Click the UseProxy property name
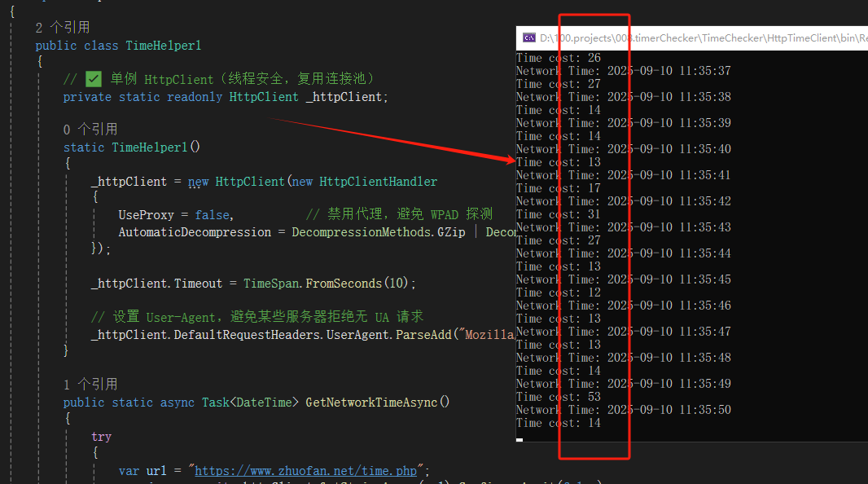The width and height of the screenshot is (868, 484). (x=146, y=215)
